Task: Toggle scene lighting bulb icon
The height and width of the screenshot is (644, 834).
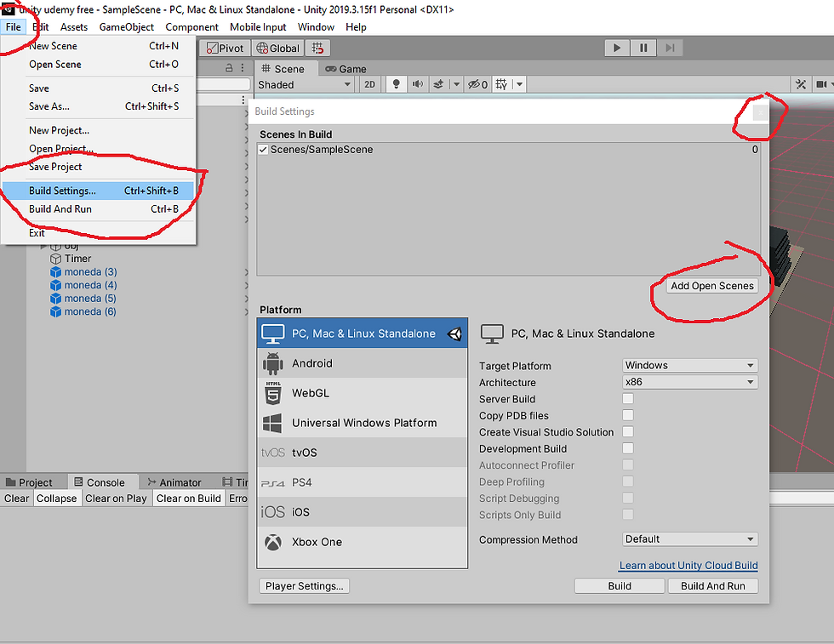Action: pos(397,84)
